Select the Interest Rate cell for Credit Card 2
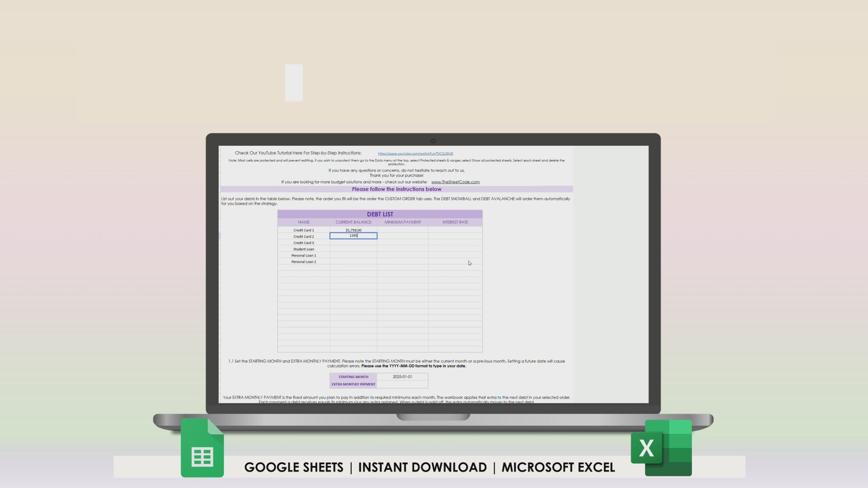Viewport: 868px width, 488px height. pyautogui.click(x=455, y=236)
